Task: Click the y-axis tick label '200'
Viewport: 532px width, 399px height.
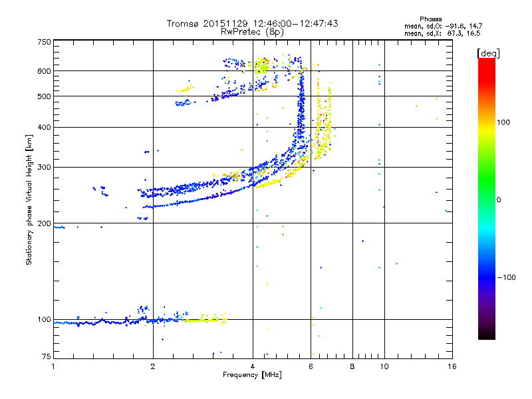Action: tap(44, 223)
